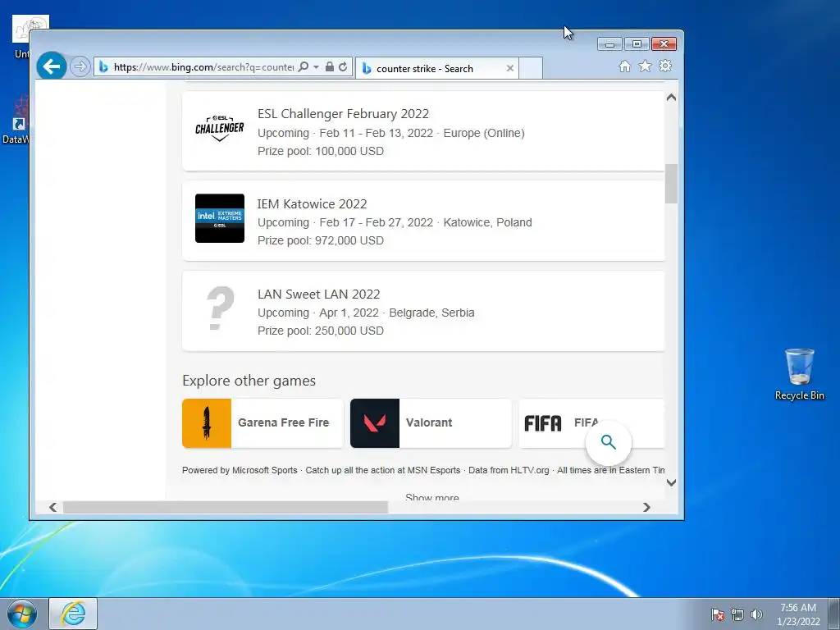Open favorites star icon

(x=645, y=66)
